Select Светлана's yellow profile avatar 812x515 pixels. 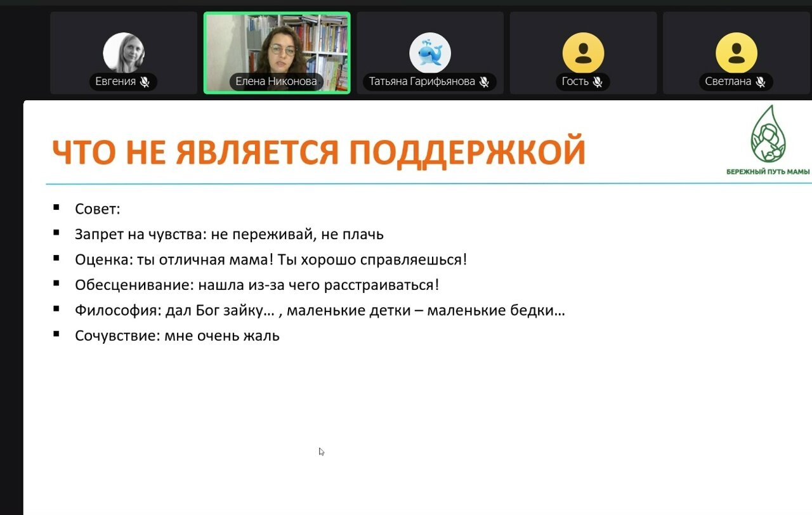click(x=736, y=53)
